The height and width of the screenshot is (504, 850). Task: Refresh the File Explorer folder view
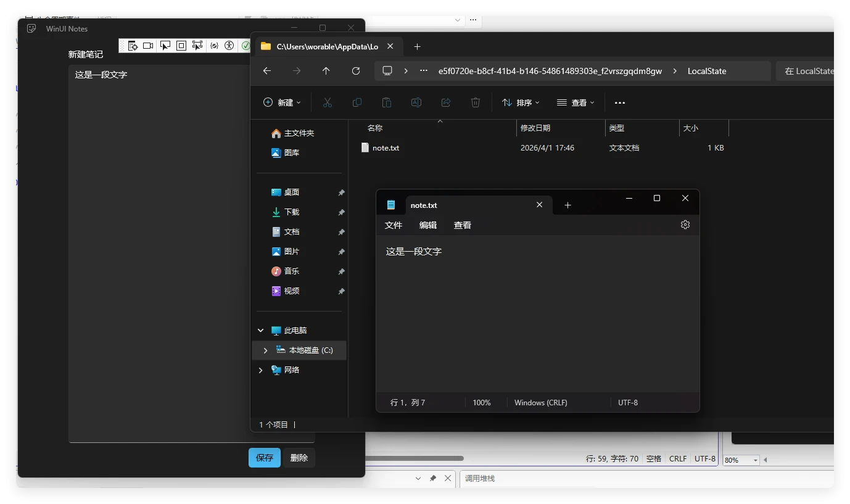[x=356, y=71]
